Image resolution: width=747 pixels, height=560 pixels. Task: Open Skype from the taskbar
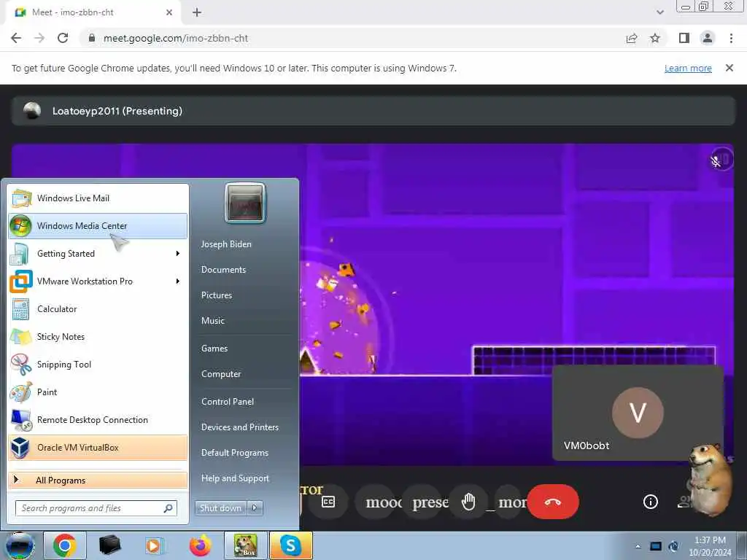(290, 545)
